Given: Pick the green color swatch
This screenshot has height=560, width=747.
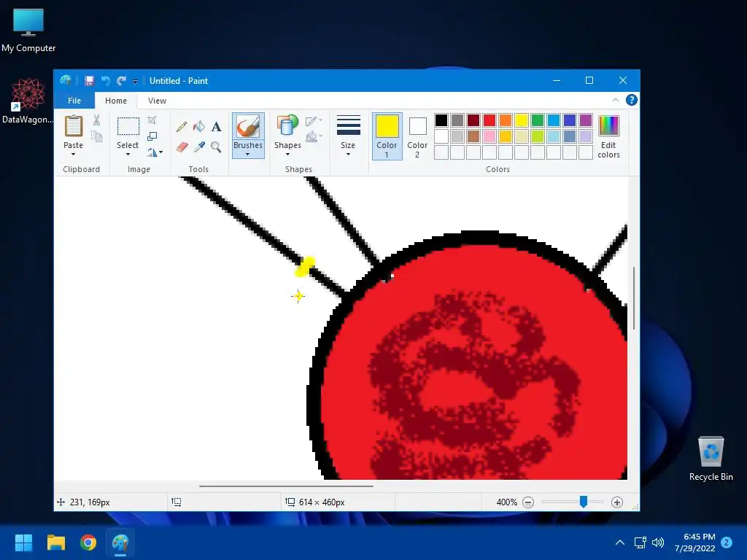Looking at the screenshot, I should coord(538,120).
